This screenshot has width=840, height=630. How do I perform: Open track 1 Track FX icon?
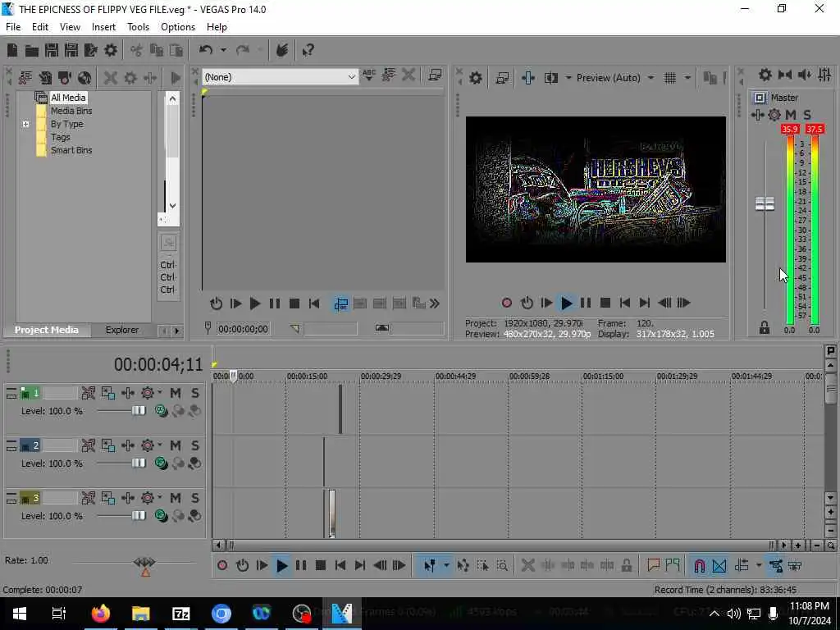pyautogui.click(x=127, y=393)
